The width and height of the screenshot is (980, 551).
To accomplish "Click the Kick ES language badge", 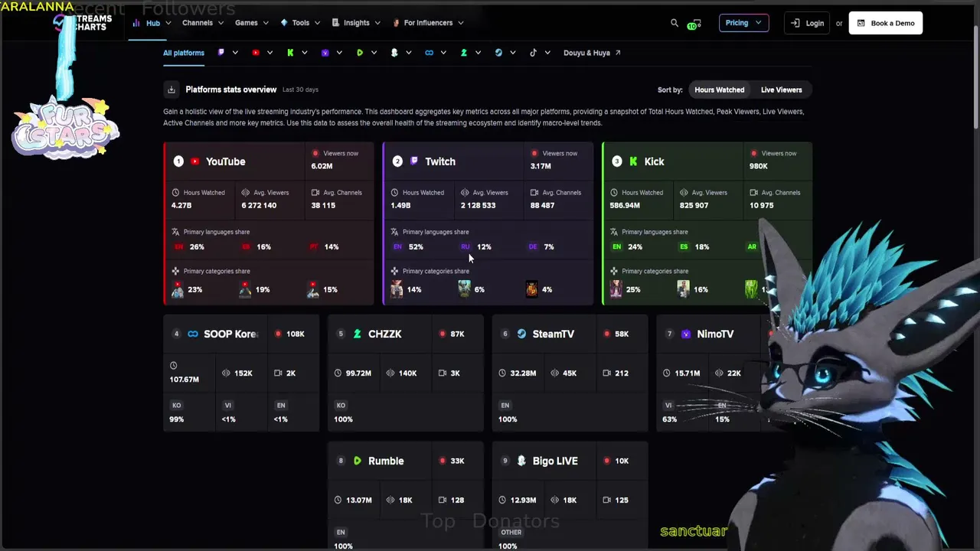I will click(x=684, y=246).
